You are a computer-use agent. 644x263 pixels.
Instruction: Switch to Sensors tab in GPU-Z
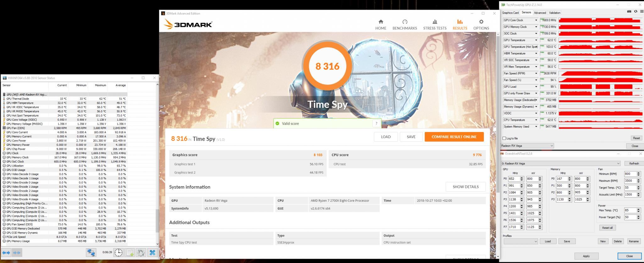526,13
